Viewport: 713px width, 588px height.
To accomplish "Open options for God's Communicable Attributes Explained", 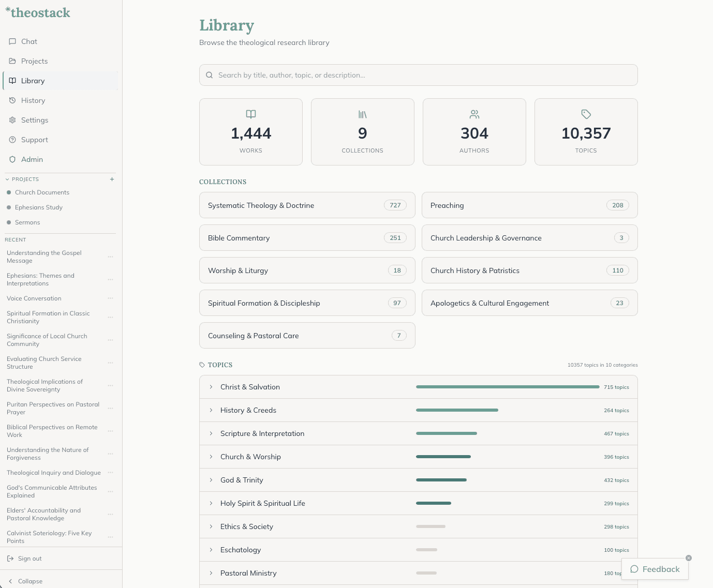I will click(x=110, y=491).
